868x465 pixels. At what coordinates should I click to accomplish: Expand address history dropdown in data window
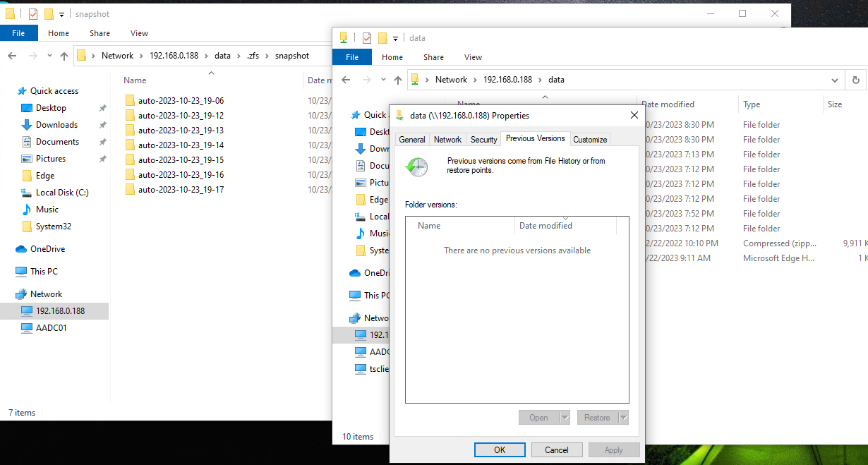(835, 80)
